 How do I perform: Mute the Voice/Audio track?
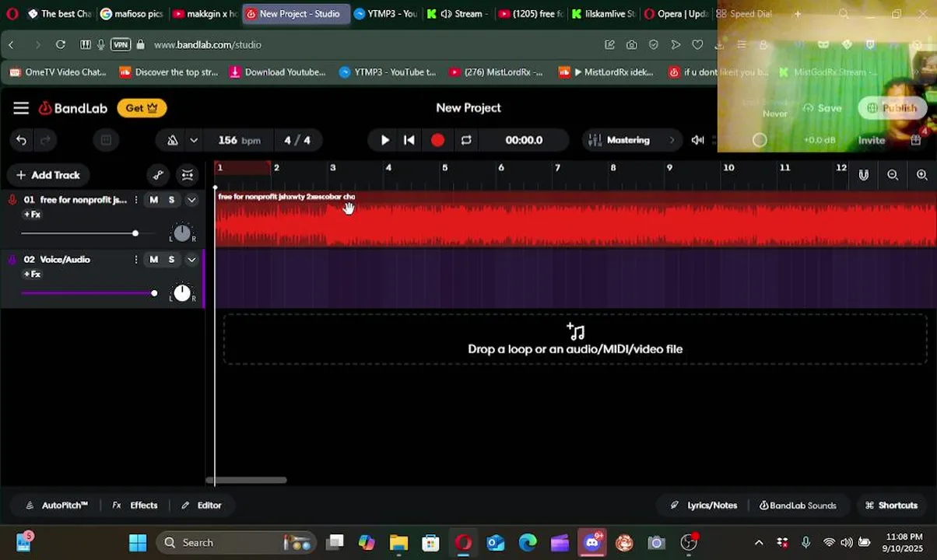coord(153,260)
